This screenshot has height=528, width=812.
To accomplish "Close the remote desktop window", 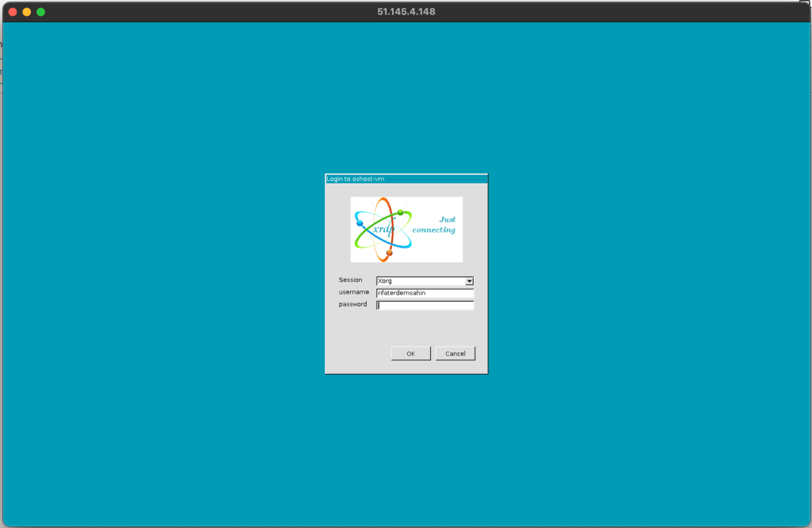I will [x=13, y=12].
